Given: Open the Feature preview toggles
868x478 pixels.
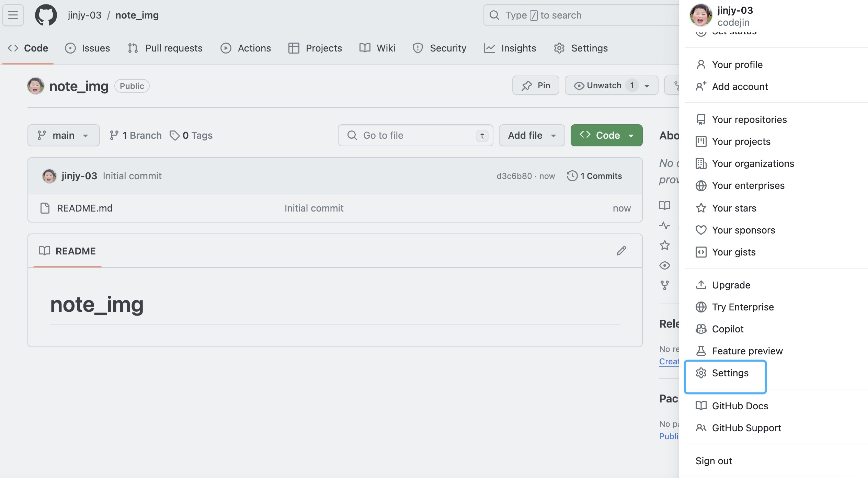Looking at the screenshot, I should 747,351.
